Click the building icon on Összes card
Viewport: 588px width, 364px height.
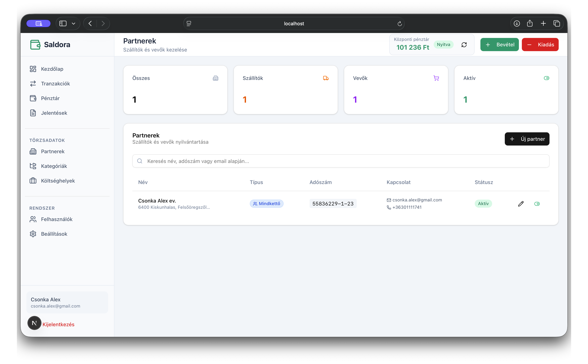click(x=215, y=78)
